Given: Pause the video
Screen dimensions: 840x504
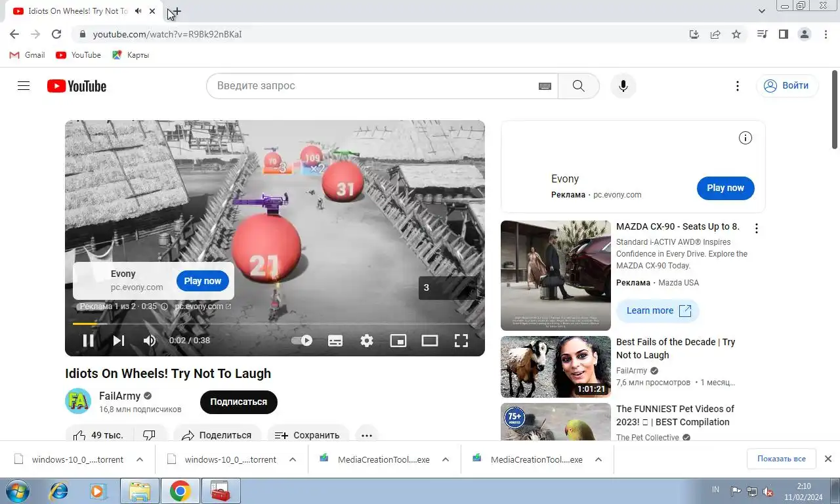Looking at the screenshot, I should (88, 341).
